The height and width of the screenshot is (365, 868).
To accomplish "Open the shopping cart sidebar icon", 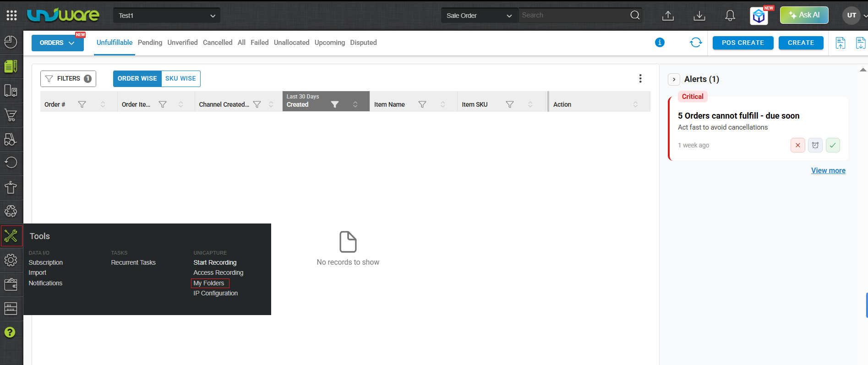I will click(11, 115).
